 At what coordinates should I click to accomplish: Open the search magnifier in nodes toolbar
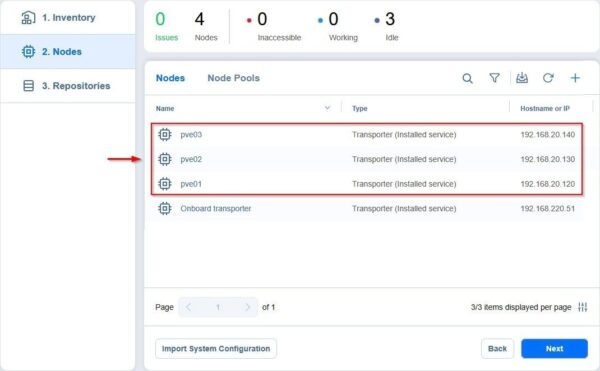(467, 78)
